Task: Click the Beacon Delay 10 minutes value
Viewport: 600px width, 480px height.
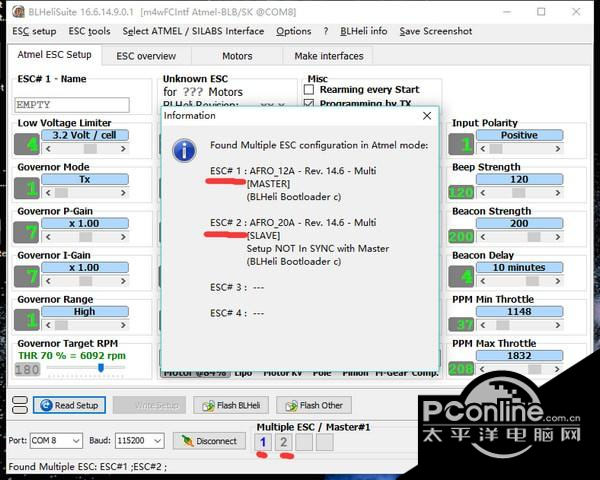Action: tap(519, 268)
